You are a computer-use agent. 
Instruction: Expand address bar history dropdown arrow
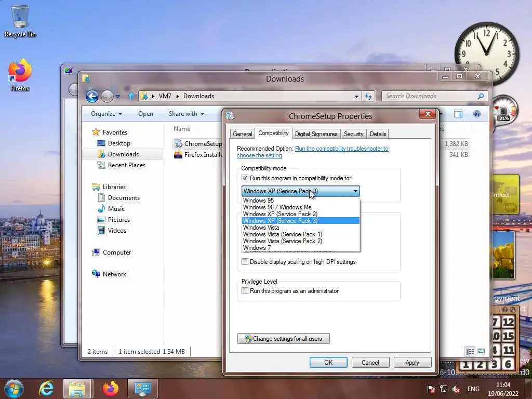pos(356,96)
